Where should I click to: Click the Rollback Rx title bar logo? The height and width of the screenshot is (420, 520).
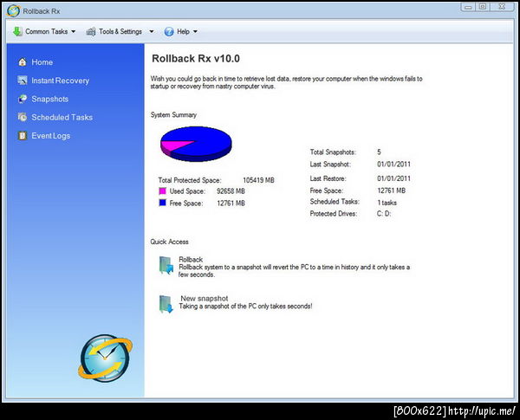pyautogui.click(x=13, y=10)
